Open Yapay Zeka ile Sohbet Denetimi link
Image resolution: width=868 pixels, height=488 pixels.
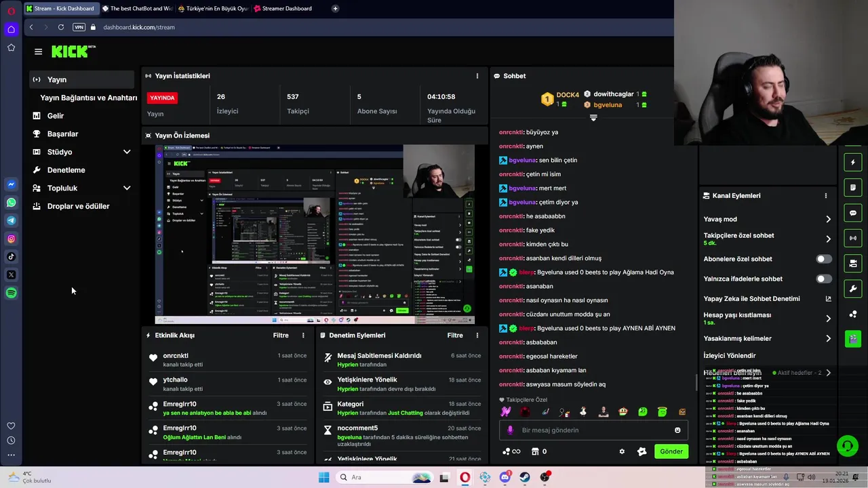point(767,299)
